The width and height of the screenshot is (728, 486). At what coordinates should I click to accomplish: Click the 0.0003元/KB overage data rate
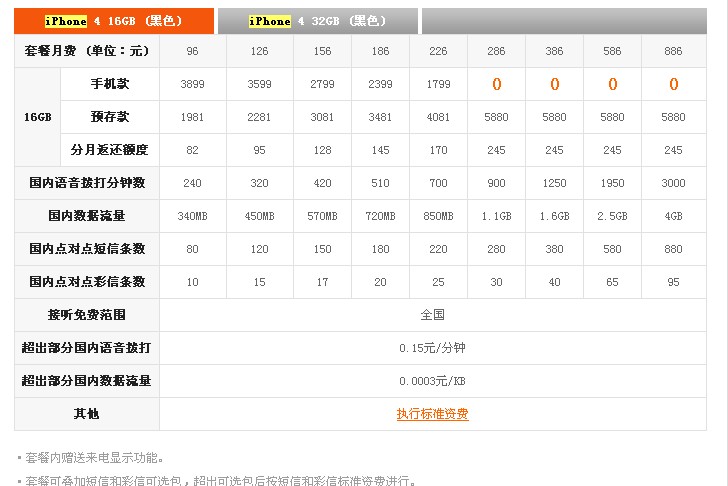click(432, 381)
